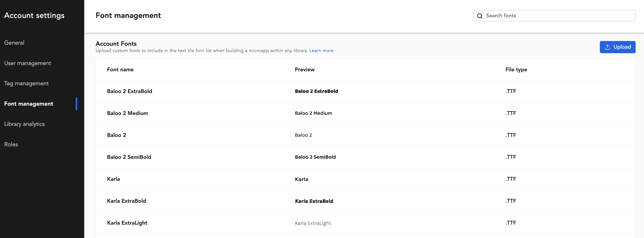
Task: Click the Karla ExtraBold preview text
Action: 314,201
